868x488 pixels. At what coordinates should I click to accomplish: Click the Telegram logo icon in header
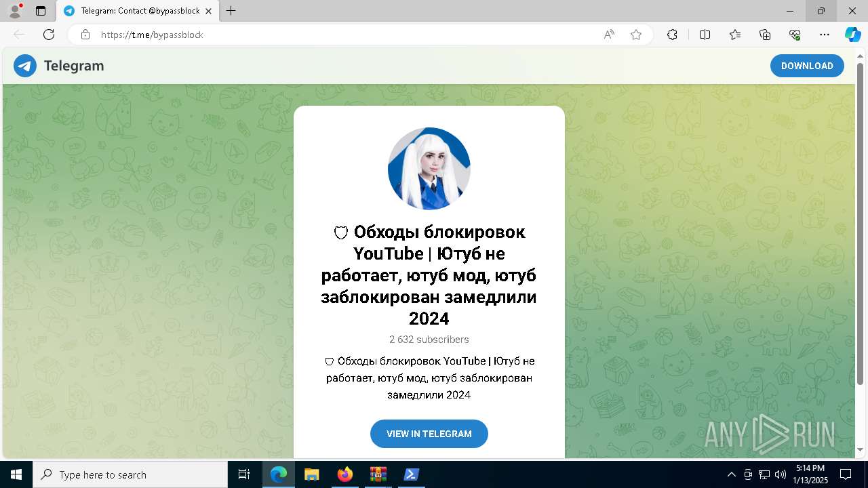coord(25,66)
